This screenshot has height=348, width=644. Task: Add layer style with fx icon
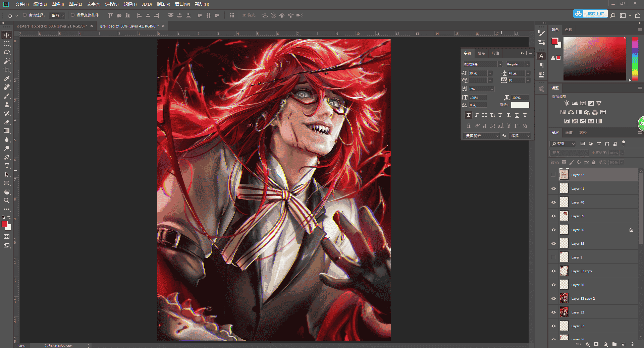point(587,344)
